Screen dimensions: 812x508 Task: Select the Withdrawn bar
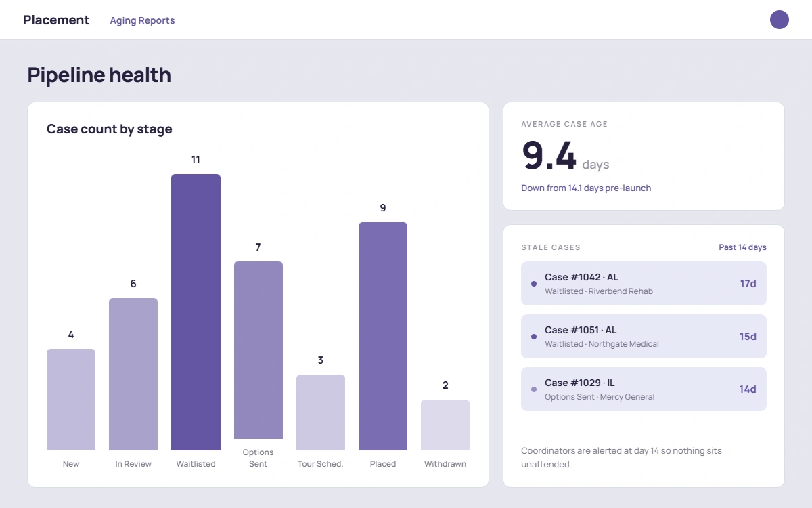point(445,425)
